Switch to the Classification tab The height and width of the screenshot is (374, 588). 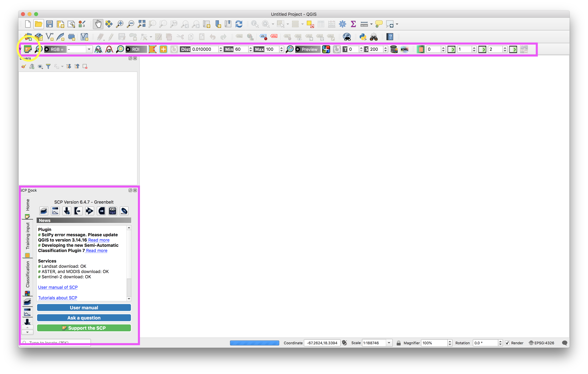pyautogui.click(x=28, y=274)
